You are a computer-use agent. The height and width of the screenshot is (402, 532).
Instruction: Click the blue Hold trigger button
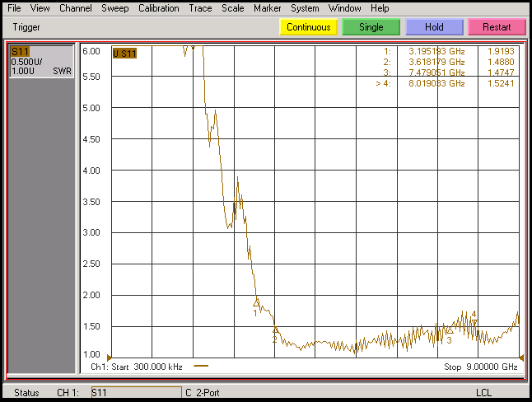click(x=434, y=27)
